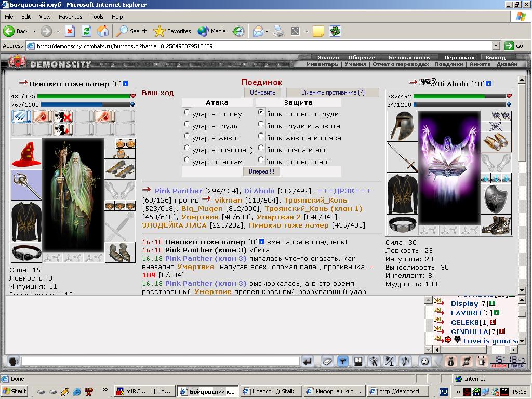The height and width of the screenshot is (399, 532).
Task: Open the Back button history dropdown
Action: (x=34, y=31)
